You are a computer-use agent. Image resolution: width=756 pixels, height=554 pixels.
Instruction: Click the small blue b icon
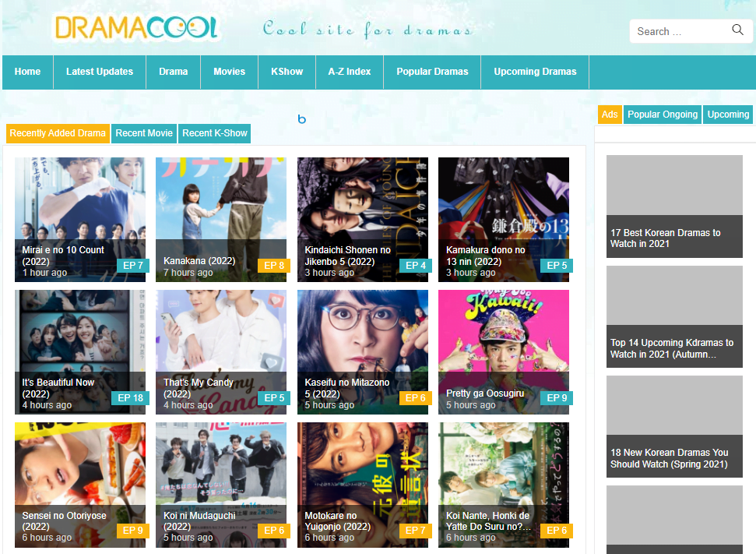[302, 119]
